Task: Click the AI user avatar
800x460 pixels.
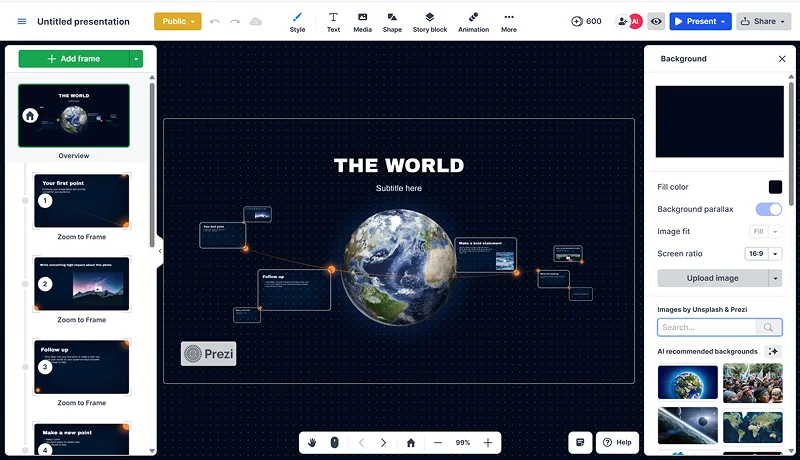Action: tap(635, 21)
